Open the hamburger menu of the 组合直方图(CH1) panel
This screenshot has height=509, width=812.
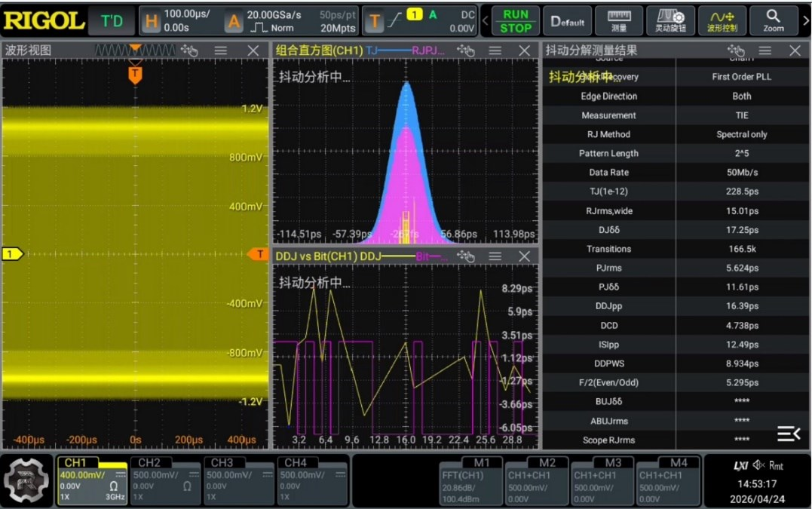pyautogui.click(x=495, y=51)
